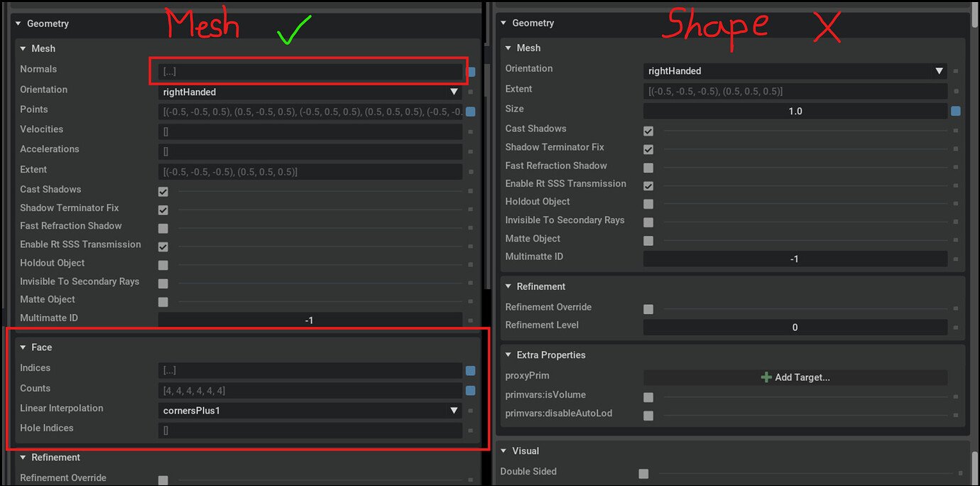Click the Add Target button for proxyPrim
The image size is (980, 486).
click(795, 377)
